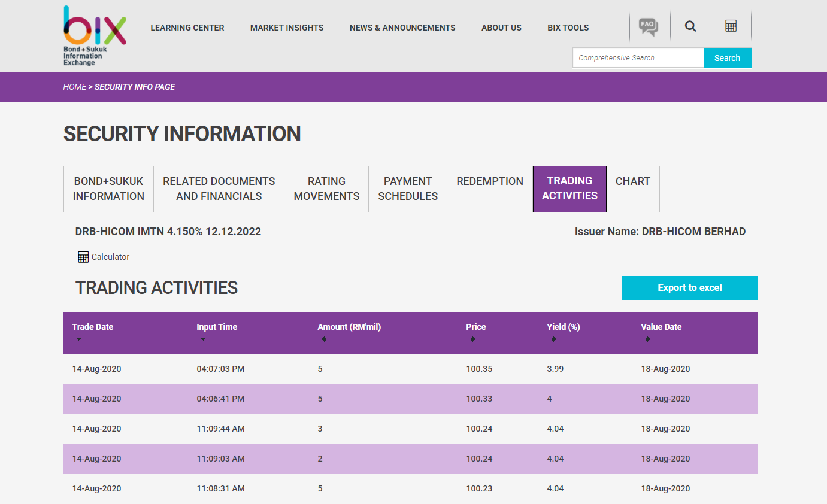The width and height of the screenshot is (827, 504).
Task: Sort by Price column arrows
Action: tap(472, 339)
